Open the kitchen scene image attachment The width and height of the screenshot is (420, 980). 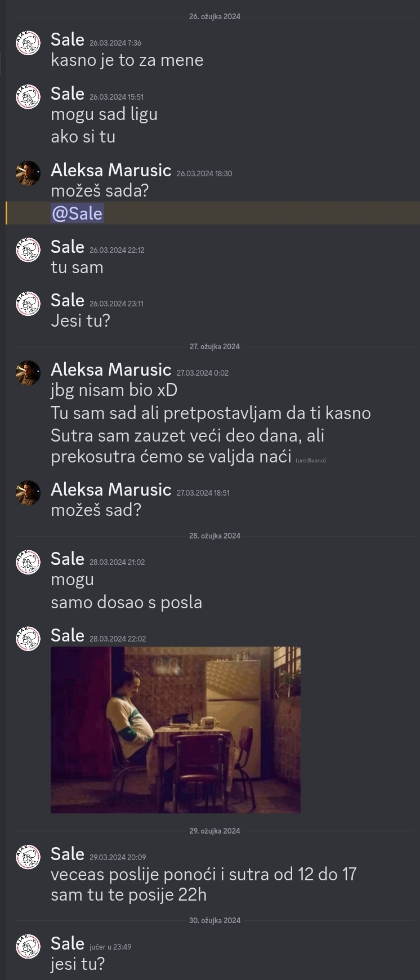pyautogui.click(x=176, y=730)
